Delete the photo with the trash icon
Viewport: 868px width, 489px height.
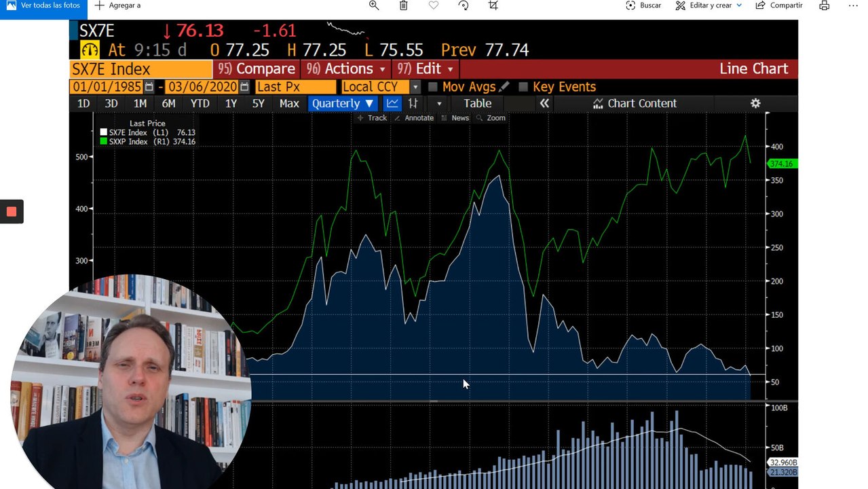(404, 5)
